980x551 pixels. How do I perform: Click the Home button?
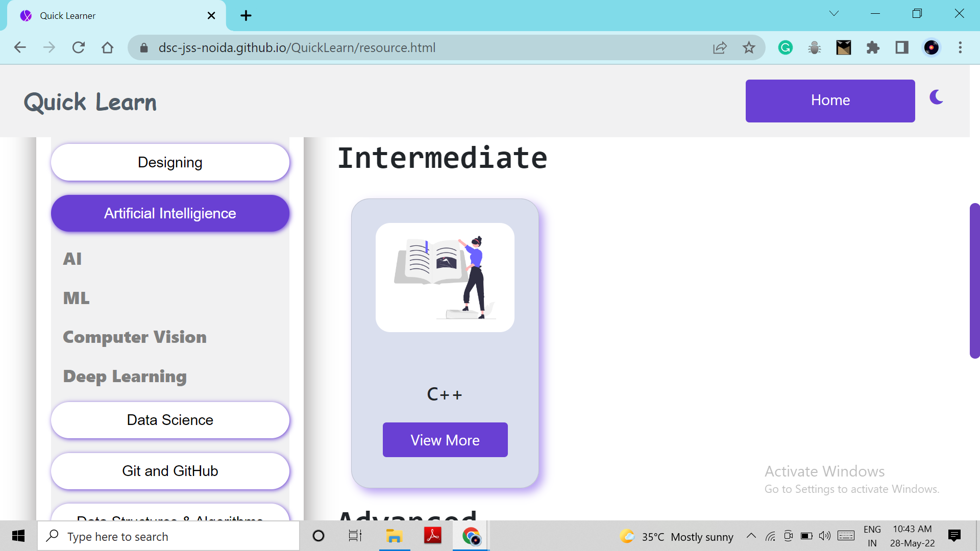click(x=830, y=101)
